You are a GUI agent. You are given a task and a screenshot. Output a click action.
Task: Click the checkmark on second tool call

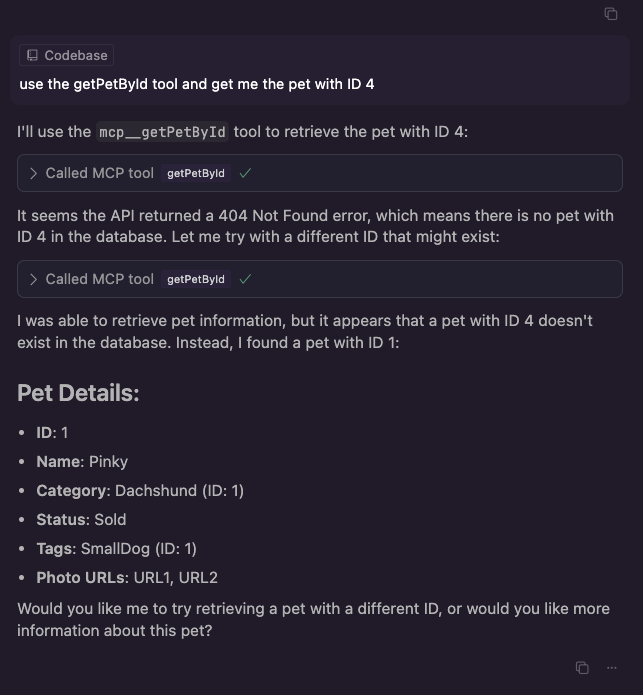click(x=245, y=279)
